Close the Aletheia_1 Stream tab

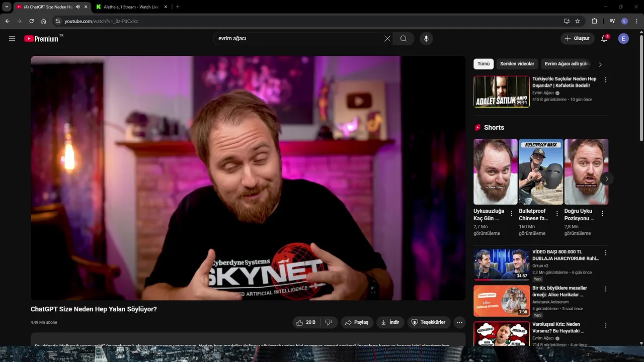click(x=166, y=7)
